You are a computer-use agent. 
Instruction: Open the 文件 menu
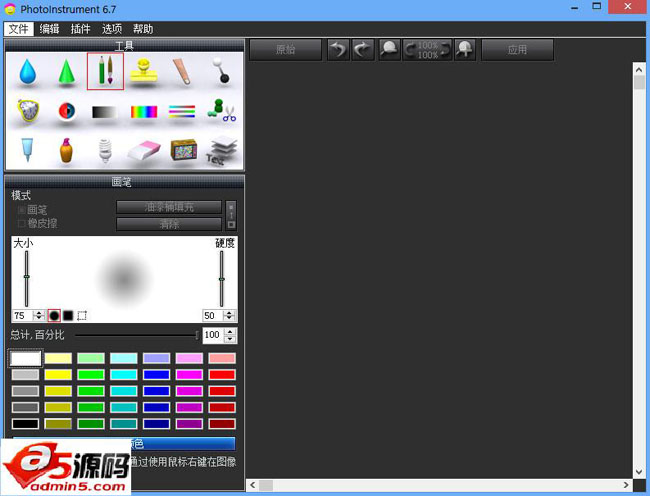[x=19, y=29]
